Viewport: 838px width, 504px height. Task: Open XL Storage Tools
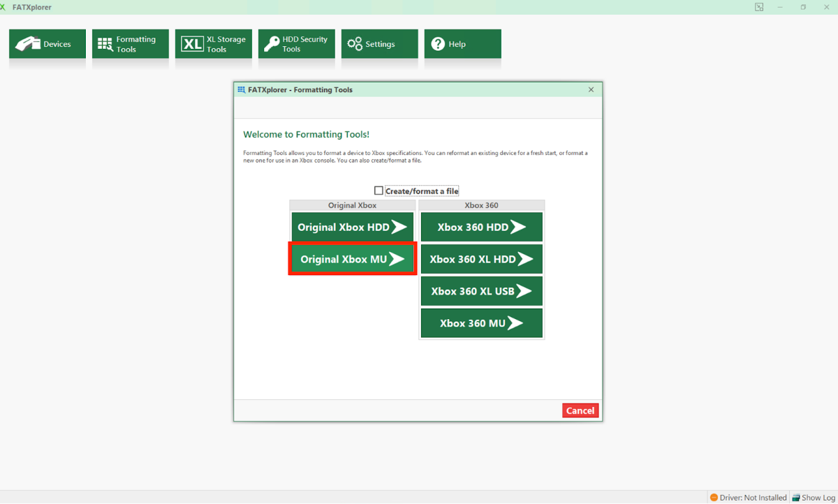click(214, 44)
